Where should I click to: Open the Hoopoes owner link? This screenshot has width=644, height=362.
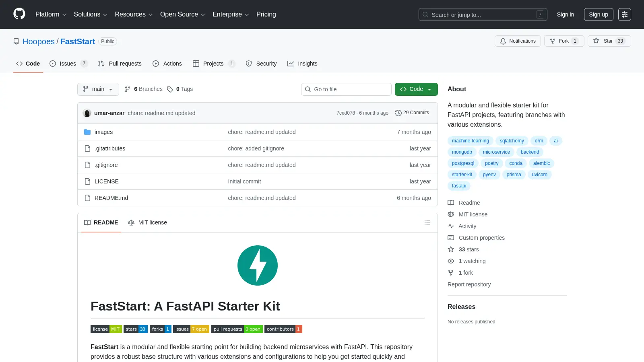[x=39, y=41]
